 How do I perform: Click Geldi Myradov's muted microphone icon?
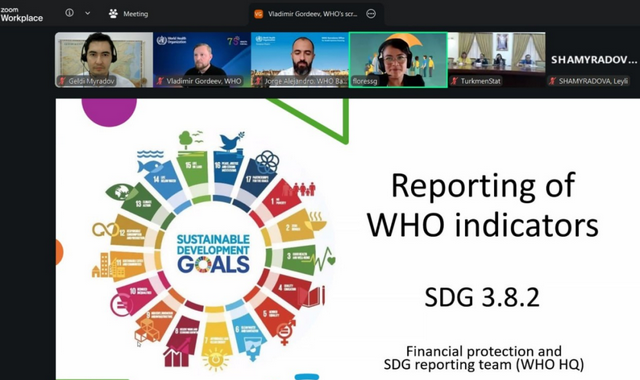[x=62, y=81]
